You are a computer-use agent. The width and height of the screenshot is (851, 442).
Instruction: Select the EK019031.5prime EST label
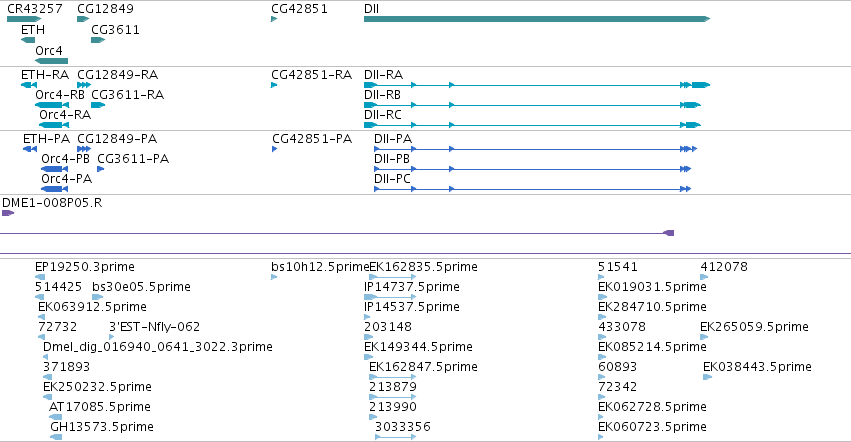click(x=652, y=287)
